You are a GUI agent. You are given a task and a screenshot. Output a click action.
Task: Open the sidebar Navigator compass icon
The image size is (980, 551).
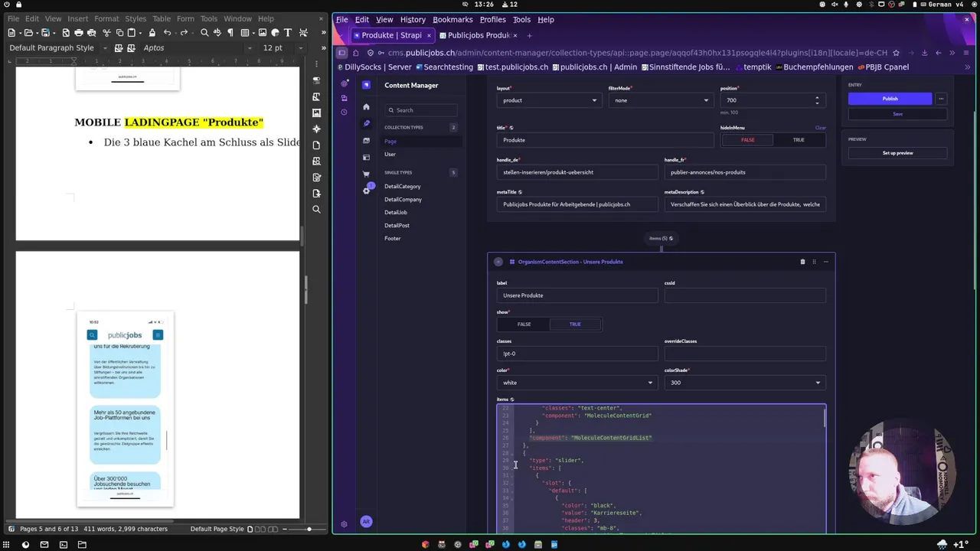point(316,129)
